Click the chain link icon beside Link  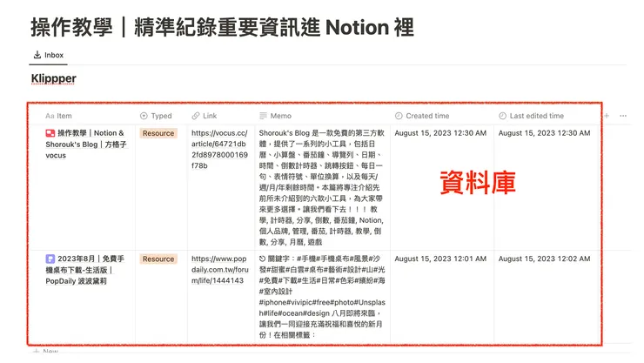[196, 116]
